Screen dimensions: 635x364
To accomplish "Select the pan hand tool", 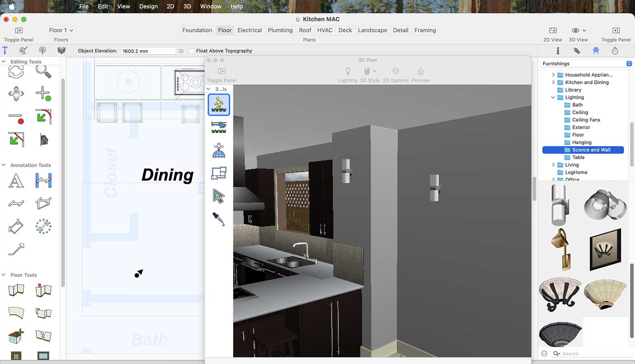I will pyautogui.click(x=16, y=93).
